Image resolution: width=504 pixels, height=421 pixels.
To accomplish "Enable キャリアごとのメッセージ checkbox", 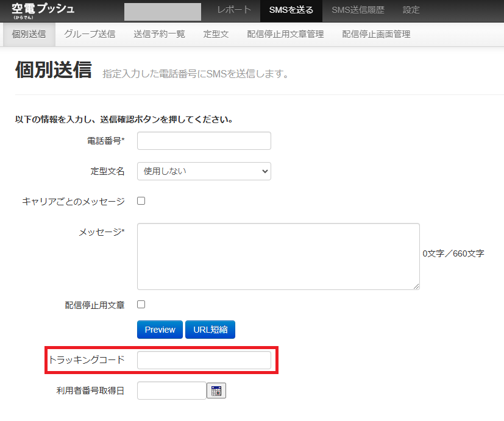I will [x=141, y=201].
